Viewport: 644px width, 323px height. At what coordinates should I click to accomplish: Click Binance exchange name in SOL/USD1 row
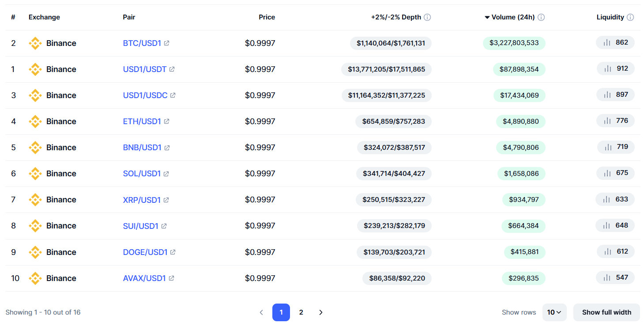(x=61, y=174)
